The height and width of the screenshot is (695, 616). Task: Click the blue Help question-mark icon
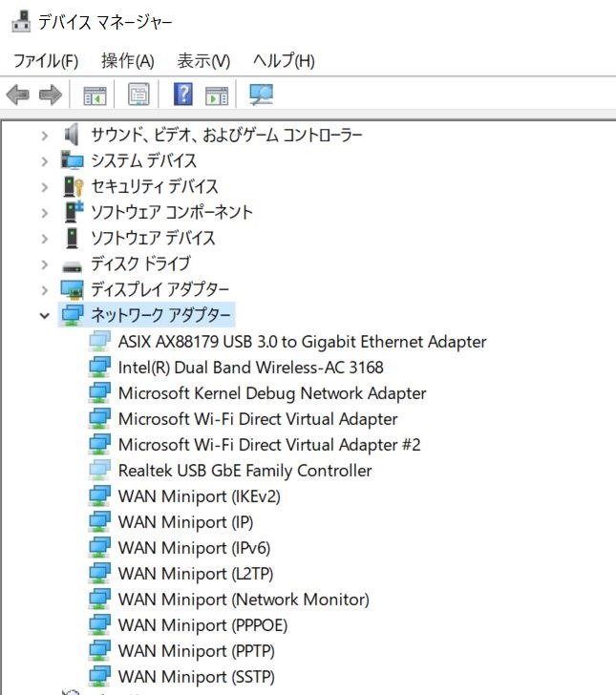pos(183,94)
